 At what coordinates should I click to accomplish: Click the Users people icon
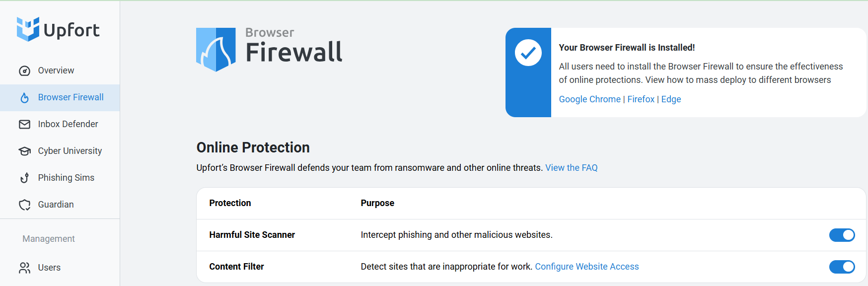(24, 268)
